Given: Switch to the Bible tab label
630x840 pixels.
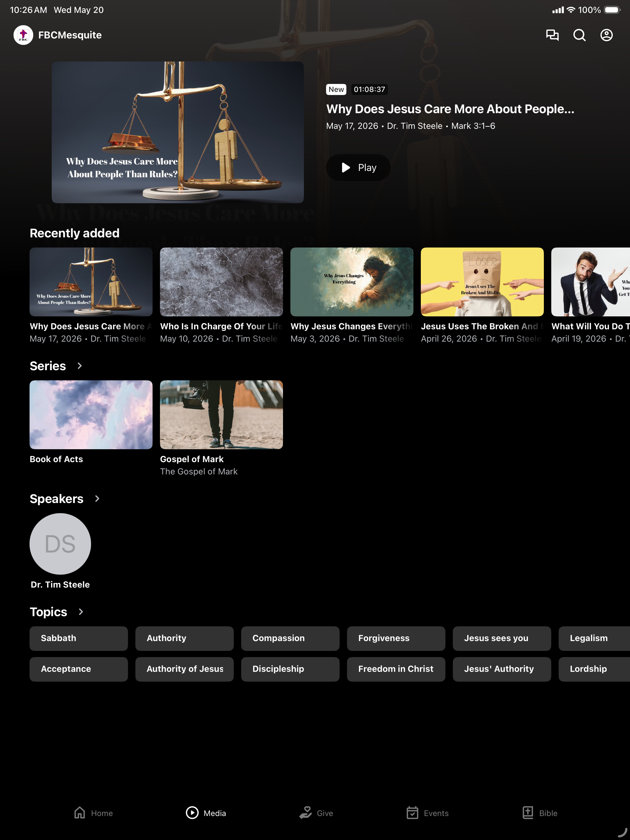Looking at the screenshot, I should point(548,813).
